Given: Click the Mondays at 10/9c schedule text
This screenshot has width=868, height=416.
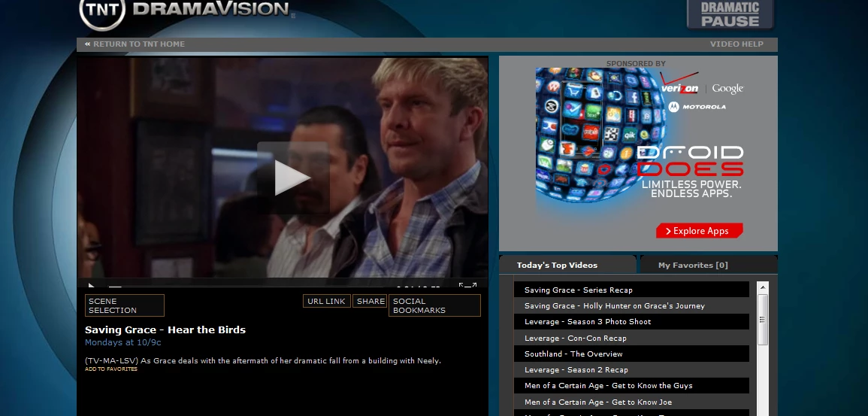Looking at the screenshot, I should (123, 342).
